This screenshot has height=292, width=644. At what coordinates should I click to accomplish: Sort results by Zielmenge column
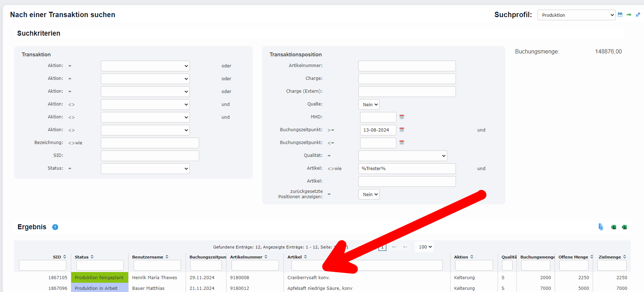[x=624, y=257]
